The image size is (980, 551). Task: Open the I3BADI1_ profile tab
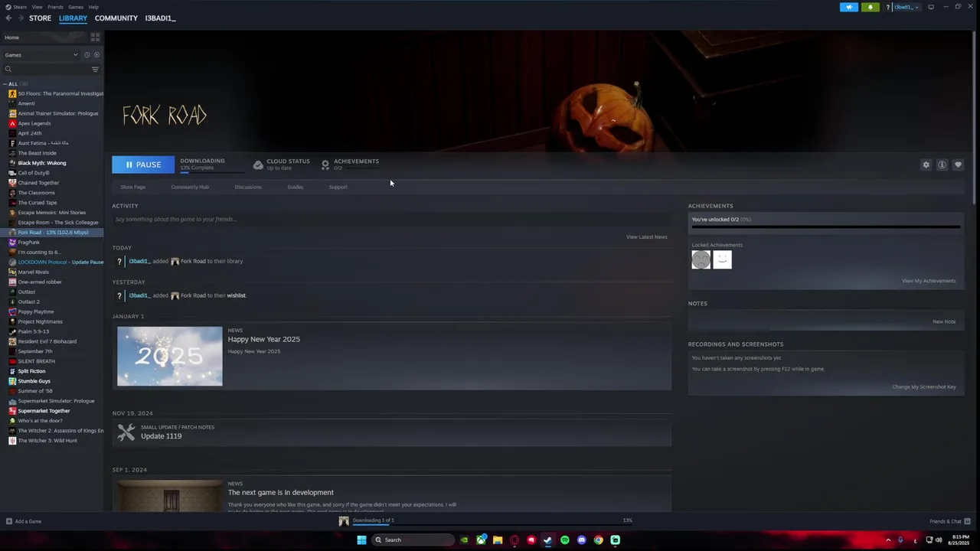(160, 18)
